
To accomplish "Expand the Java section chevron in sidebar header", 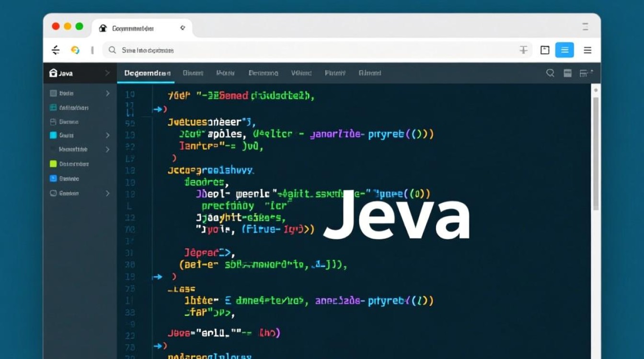I will (x=107, y=73).
